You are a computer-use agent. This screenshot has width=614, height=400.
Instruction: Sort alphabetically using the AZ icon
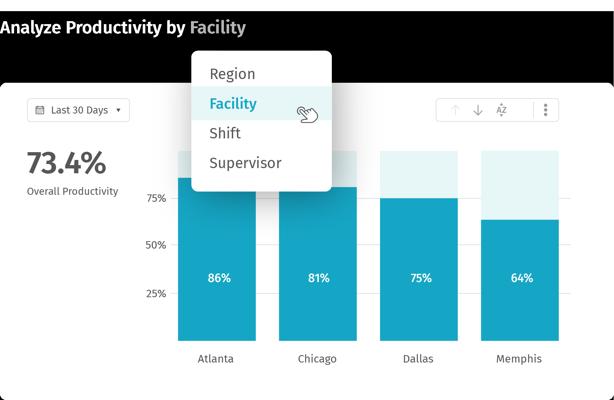(x=501, y=110)
